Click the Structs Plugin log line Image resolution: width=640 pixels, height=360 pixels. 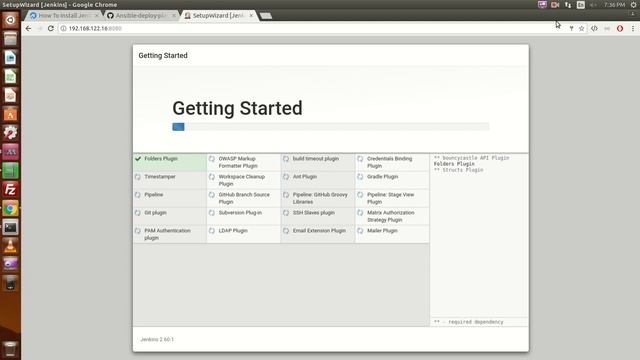tap(458, 170)
